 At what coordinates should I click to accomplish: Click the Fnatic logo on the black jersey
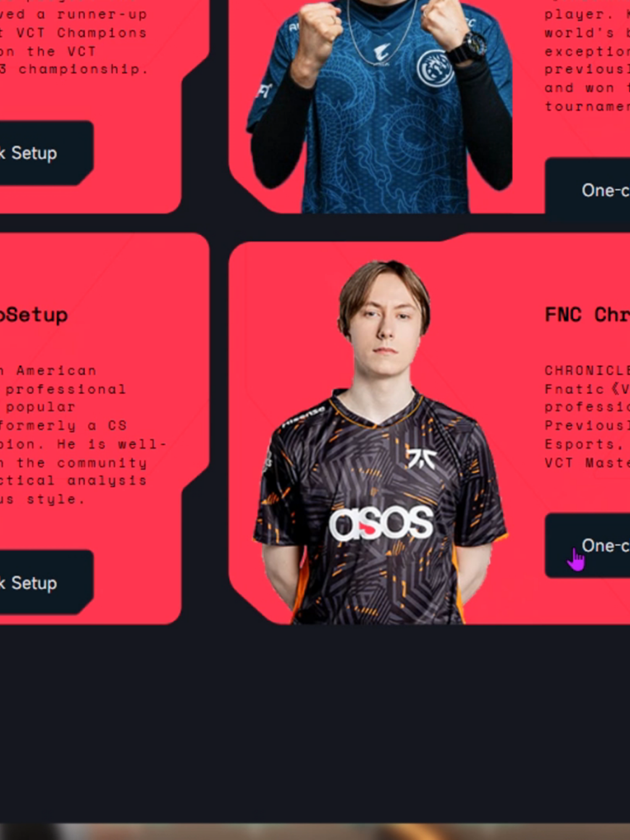[421, 458]
